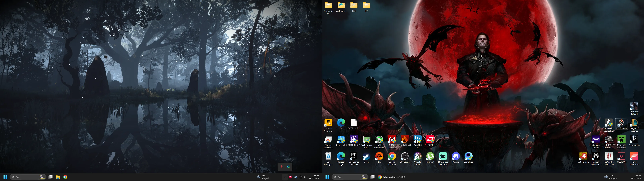Select the Minecraft Launcher desktop icon

[x=621, y=142]
